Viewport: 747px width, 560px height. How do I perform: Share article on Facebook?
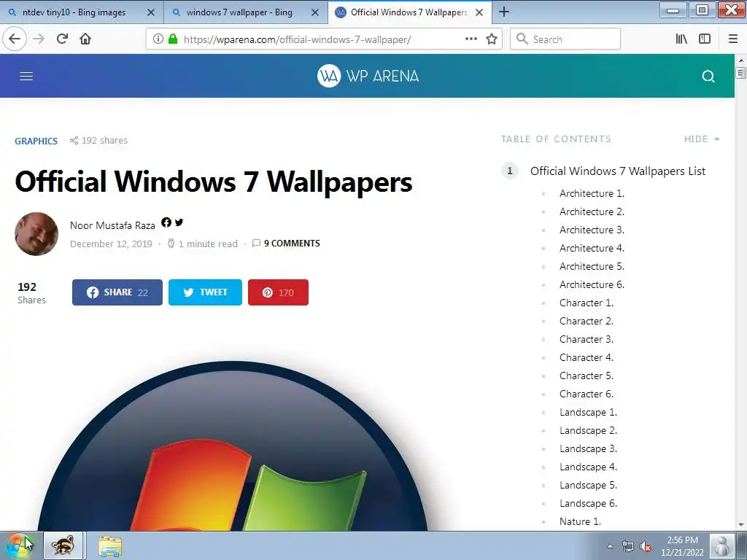pyautogui.click(x=117, y=292)
